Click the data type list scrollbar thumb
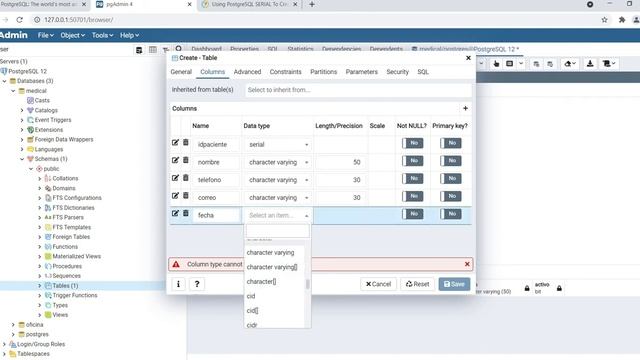The image size is (640, 360). pos(307,284)
